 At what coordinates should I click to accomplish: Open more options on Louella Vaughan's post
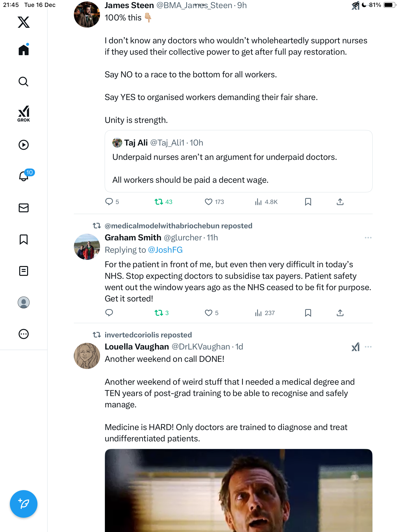coord(368,347)
